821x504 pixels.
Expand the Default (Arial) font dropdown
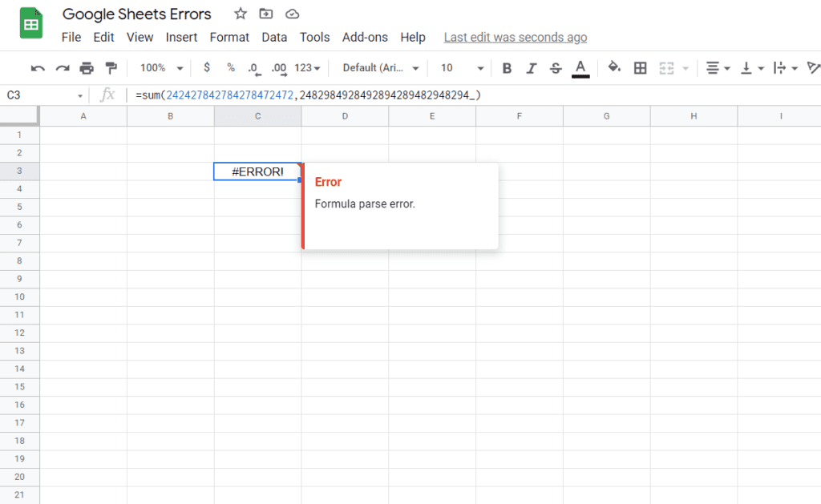point(379,68)
